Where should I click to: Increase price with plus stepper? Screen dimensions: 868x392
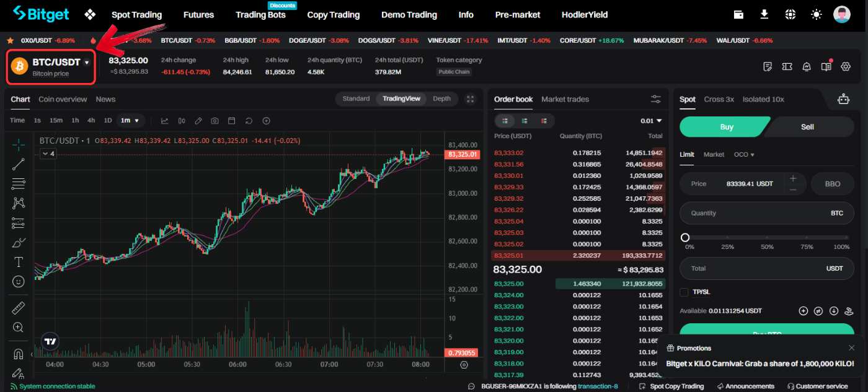(793, 178)
